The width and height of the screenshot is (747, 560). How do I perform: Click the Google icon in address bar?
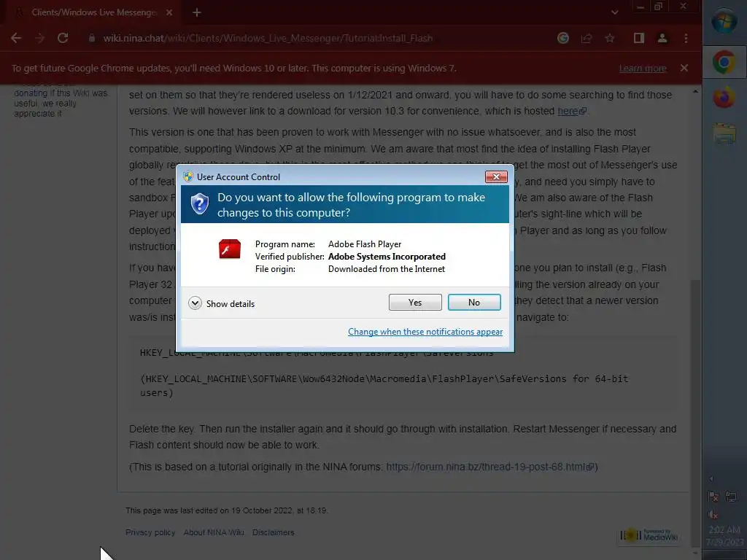(563, 38)
